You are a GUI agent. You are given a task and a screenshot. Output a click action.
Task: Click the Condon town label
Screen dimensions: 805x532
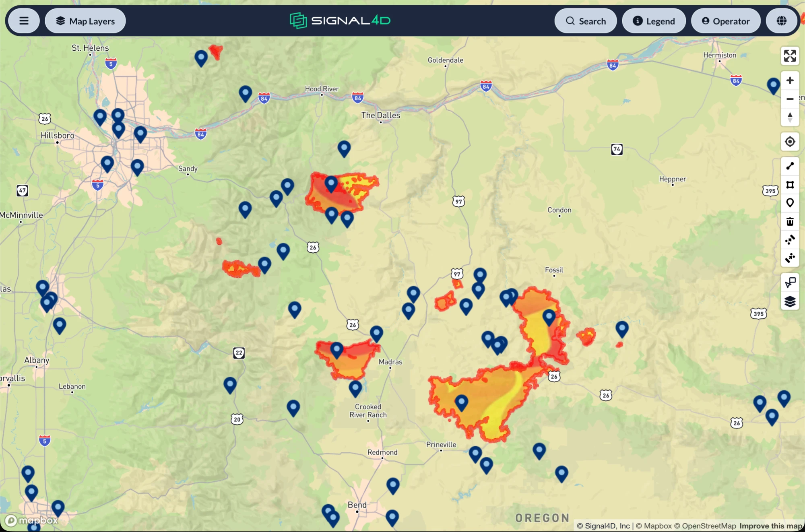point(559,210)
